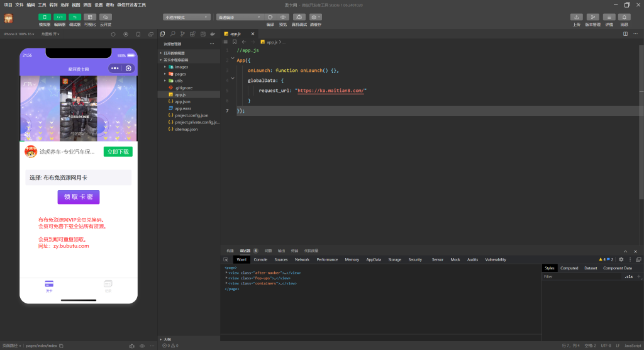Click the 真机调试 real device debug icon

300,17
